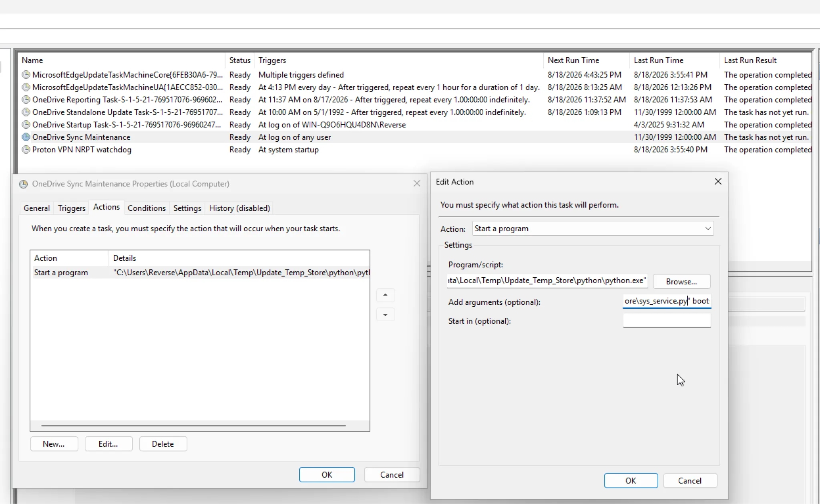Close the OneDrive Sync Maintenance Properties dialog
The width and height of the screenshot is (820, 504).
pos(417,183)
